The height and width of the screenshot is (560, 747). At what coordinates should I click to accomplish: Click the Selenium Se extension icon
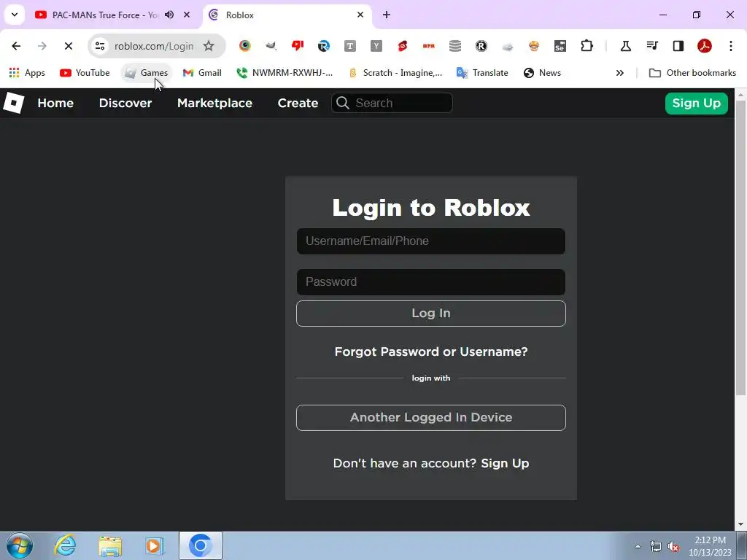coord(560,46)
